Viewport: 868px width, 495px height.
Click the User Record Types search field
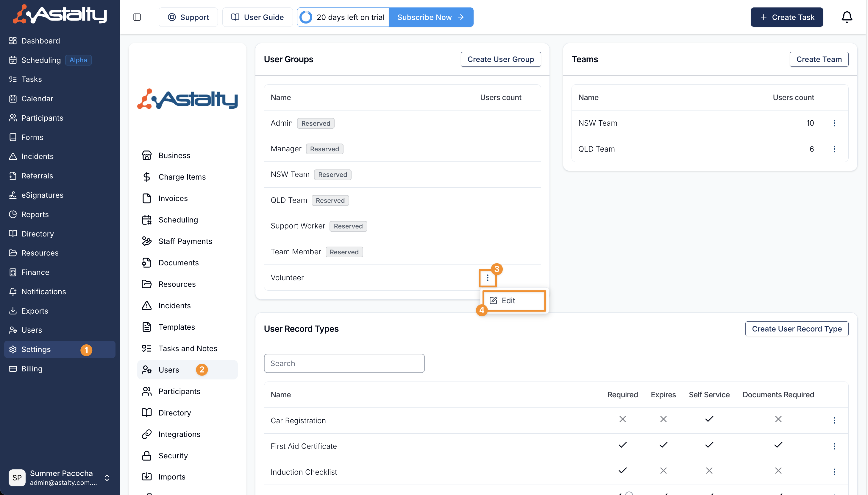(344, 363)
